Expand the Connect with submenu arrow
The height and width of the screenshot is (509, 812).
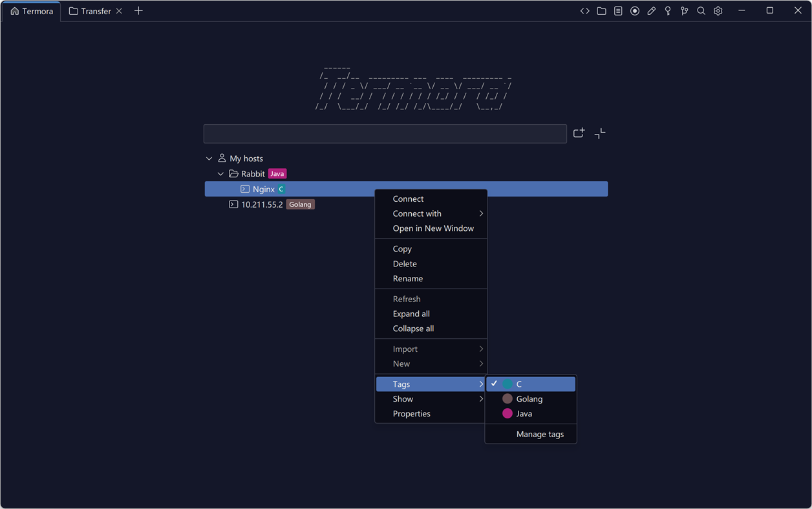coord(481,213)
